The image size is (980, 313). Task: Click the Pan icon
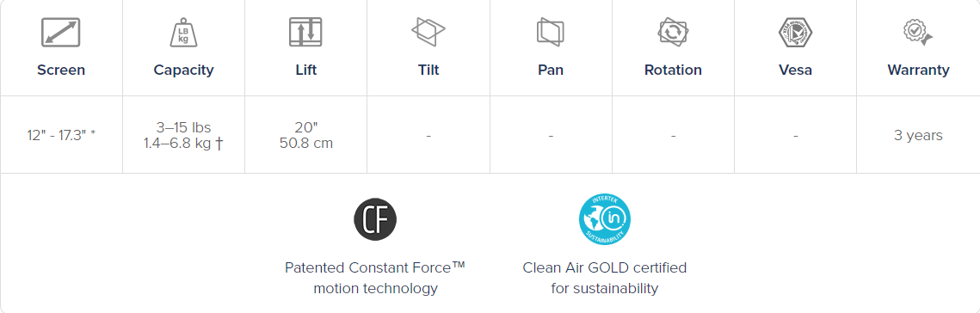550,31
